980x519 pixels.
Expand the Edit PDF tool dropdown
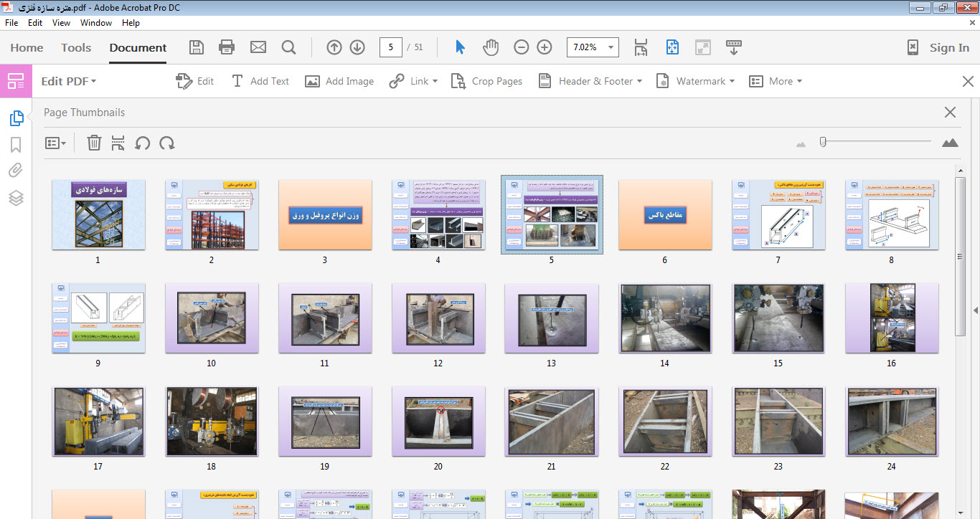(x=93, y=82)
